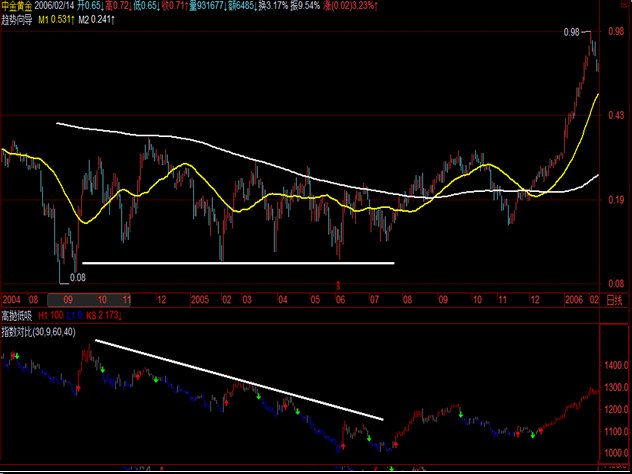Viewport: 632px width, 474px height.
Task: Select the 高抛低吸 indicator label
Action: coord(18,315)
